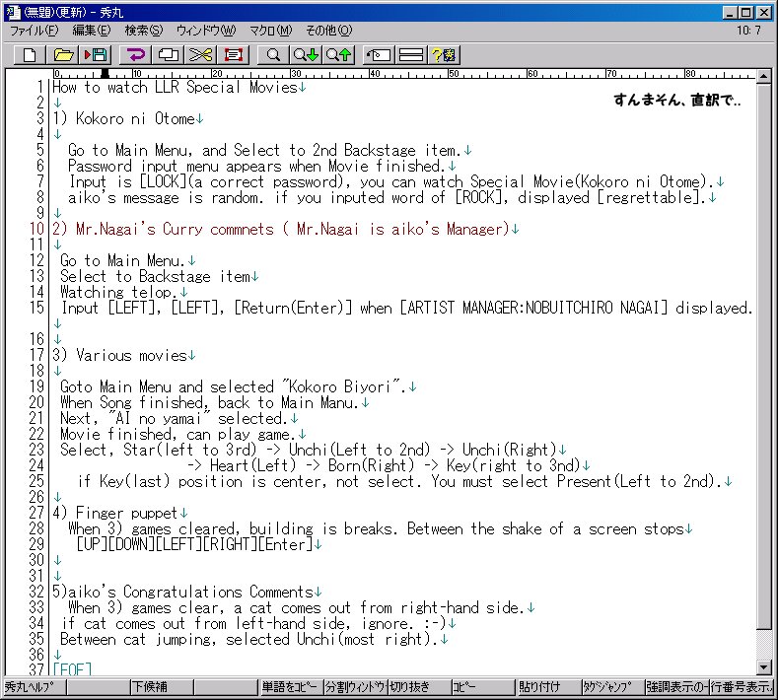Screen dimensions: 778x700
Task: Click the 分割ウィンドウ function key button
Action: [355, 687]
